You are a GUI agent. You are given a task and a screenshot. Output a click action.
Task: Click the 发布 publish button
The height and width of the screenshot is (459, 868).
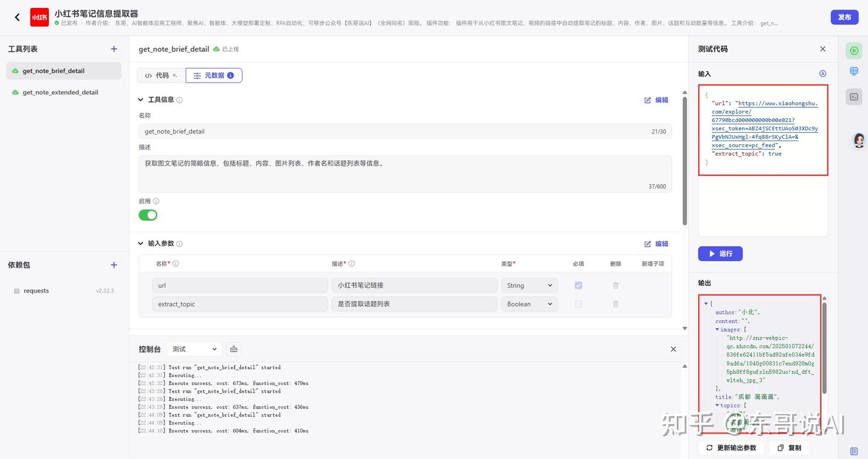pos(844,17)
